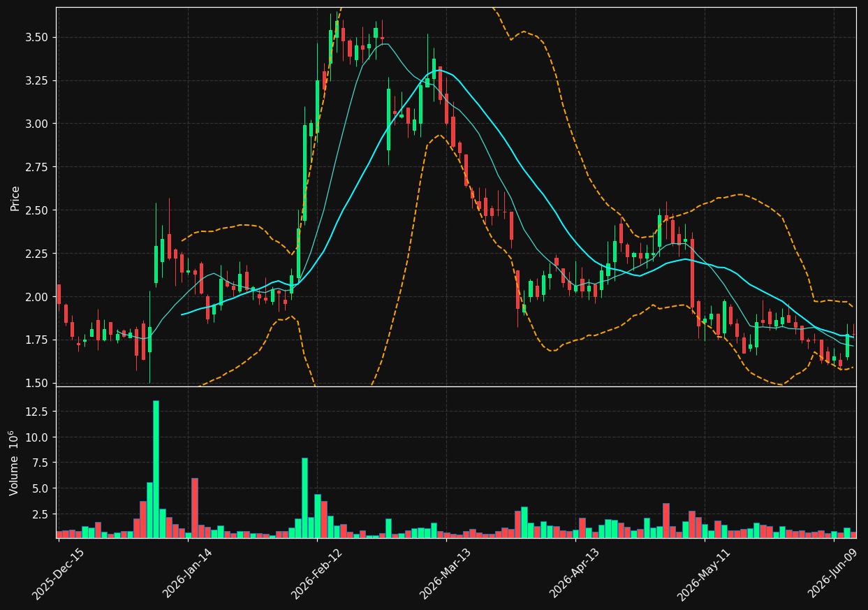Click the 3.00 price tick label
The image size is (868, 610).
[x=38, y=124]
